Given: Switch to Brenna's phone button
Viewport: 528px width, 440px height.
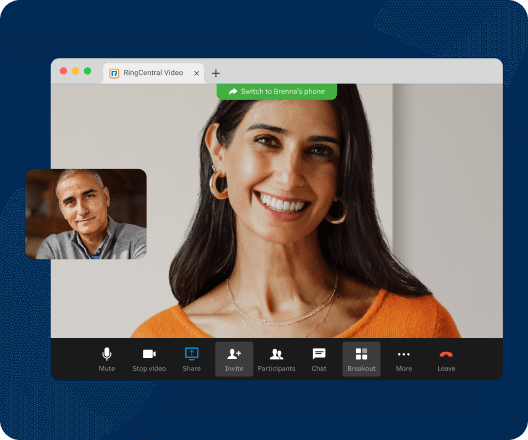Looking at the screenshot, I should click(x=276, y=92).
